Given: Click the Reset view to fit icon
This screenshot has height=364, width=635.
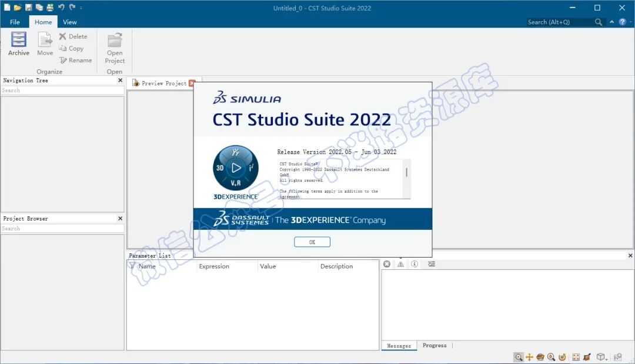Looking at the screenshot, I should click(x=576, y=357).
